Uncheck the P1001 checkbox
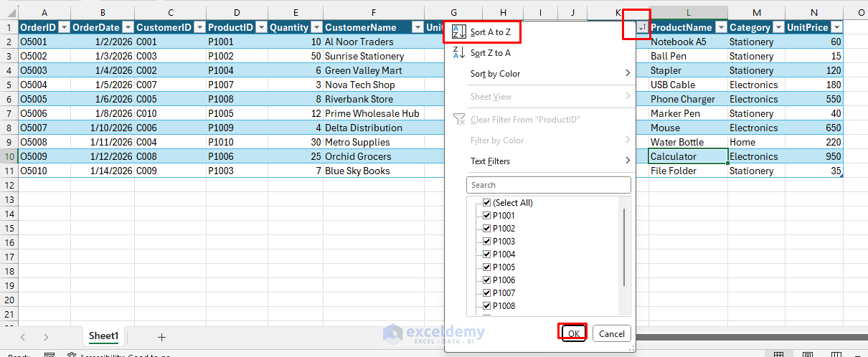The image size is (868, 357). click(x=487, y=216)
